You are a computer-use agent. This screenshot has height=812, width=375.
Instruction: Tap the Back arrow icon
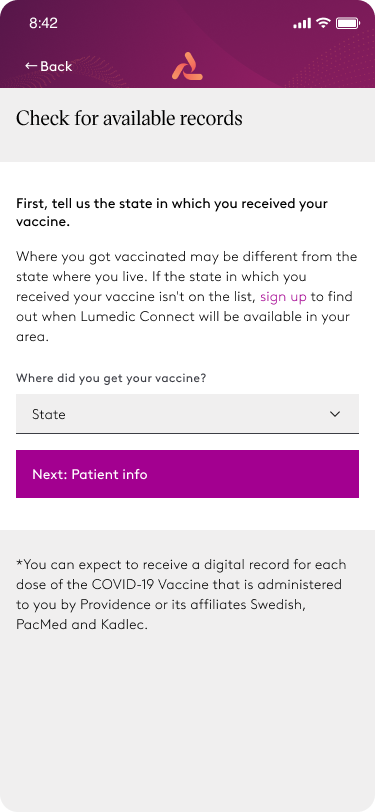coord(31,66)
